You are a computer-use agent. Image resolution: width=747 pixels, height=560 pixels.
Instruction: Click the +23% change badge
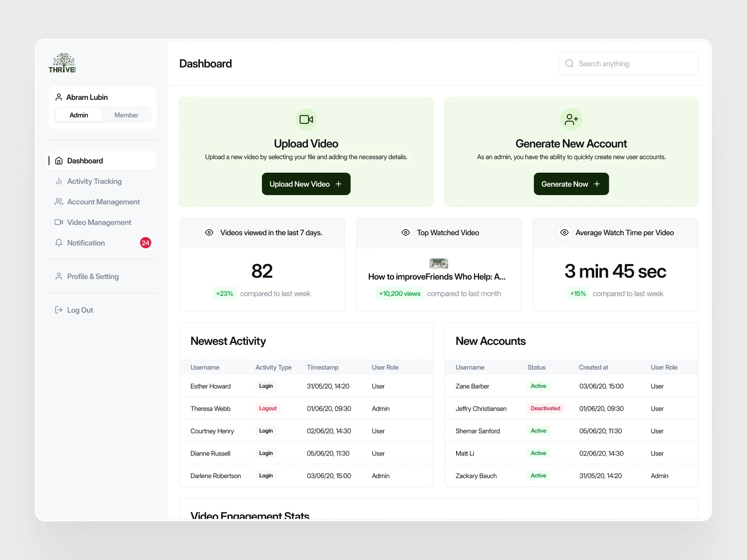tap(225, 294)
